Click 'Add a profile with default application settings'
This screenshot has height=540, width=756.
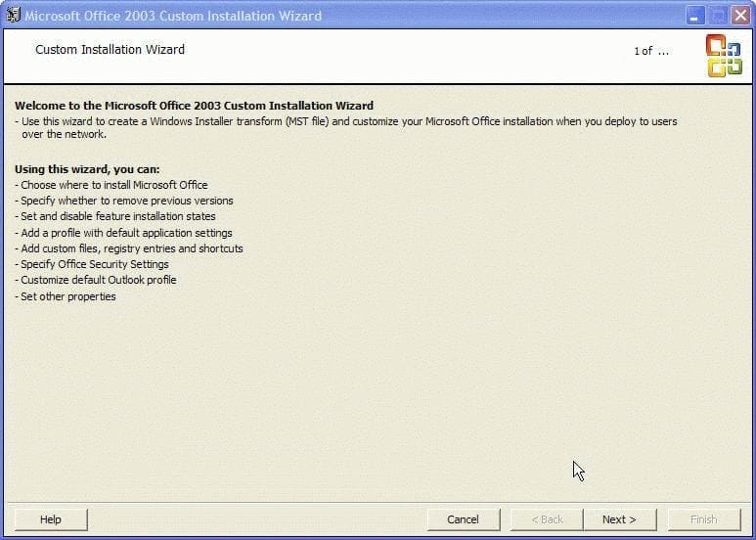[x=123, y=233]
